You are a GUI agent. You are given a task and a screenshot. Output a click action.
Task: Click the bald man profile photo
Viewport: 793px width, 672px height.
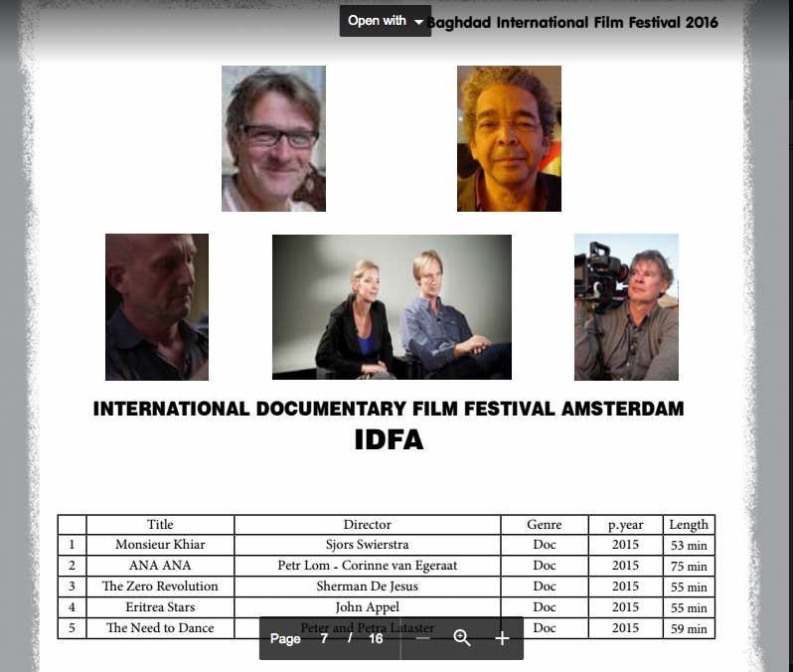point(157,307)
